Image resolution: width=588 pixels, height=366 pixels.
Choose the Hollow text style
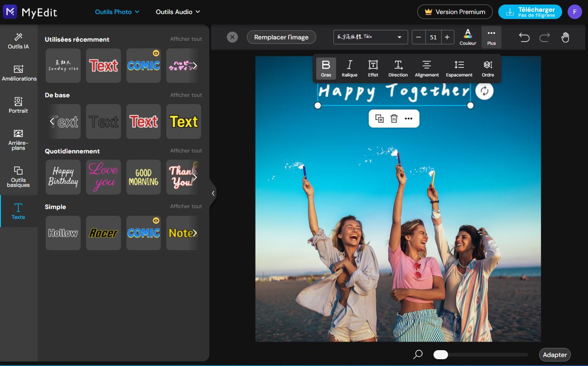point(63,233)
